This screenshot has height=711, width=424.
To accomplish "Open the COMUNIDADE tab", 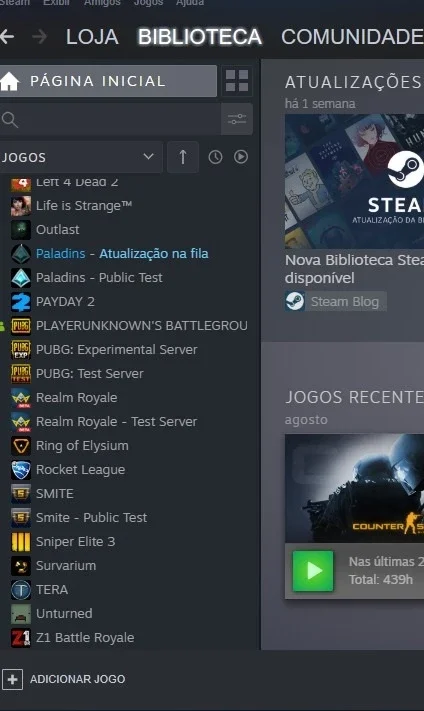I will pos(352,37).
